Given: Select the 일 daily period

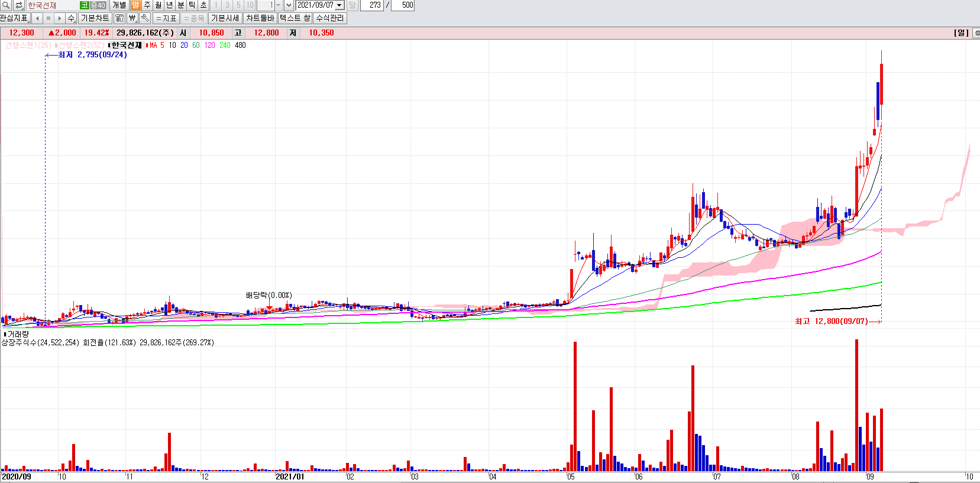Looking at the screenshot, I should (x=136, y=5).
